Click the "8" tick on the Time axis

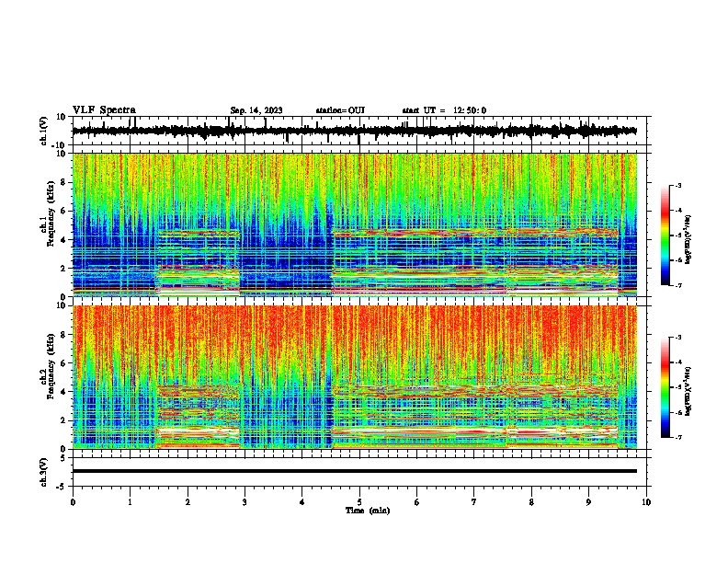pyautogui.click(x=531, y=502)
